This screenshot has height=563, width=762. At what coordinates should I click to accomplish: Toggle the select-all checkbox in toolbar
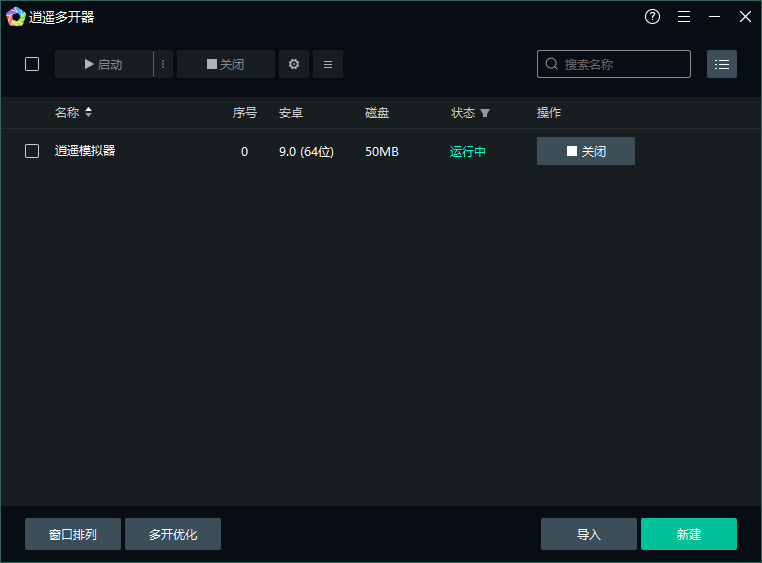32,64
